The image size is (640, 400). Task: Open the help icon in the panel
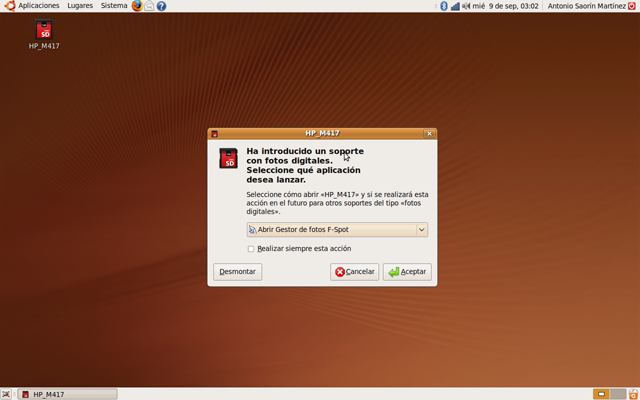161,6
